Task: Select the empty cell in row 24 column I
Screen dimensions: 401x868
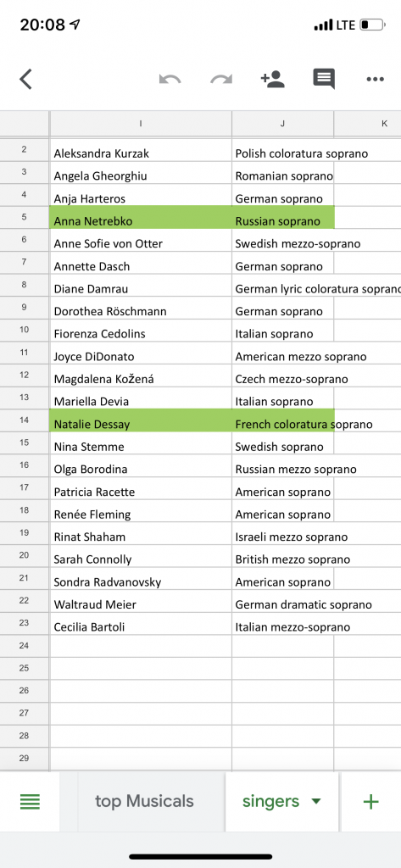Action: [x=141, y=646]
